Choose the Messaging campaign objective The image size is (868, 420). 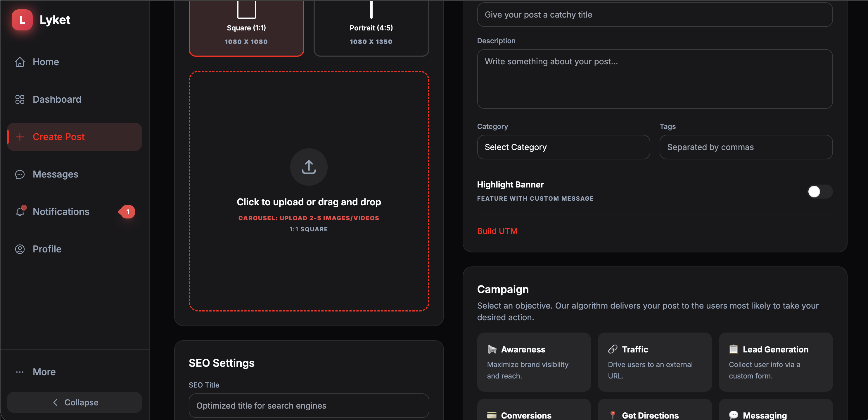pos(776,410)
